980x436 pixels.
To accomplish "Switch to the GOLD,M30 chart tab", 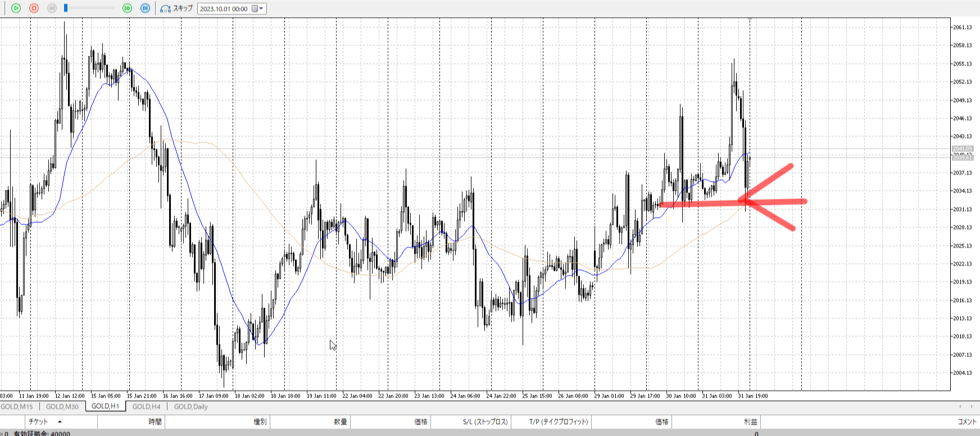I will coord(62,407).
